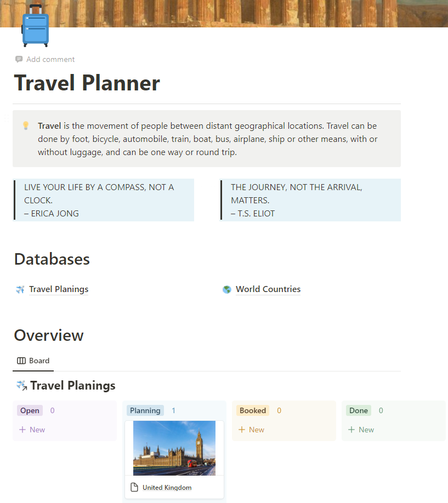
Task: Click the airplane icon in the board title
Action: [21, 386]
